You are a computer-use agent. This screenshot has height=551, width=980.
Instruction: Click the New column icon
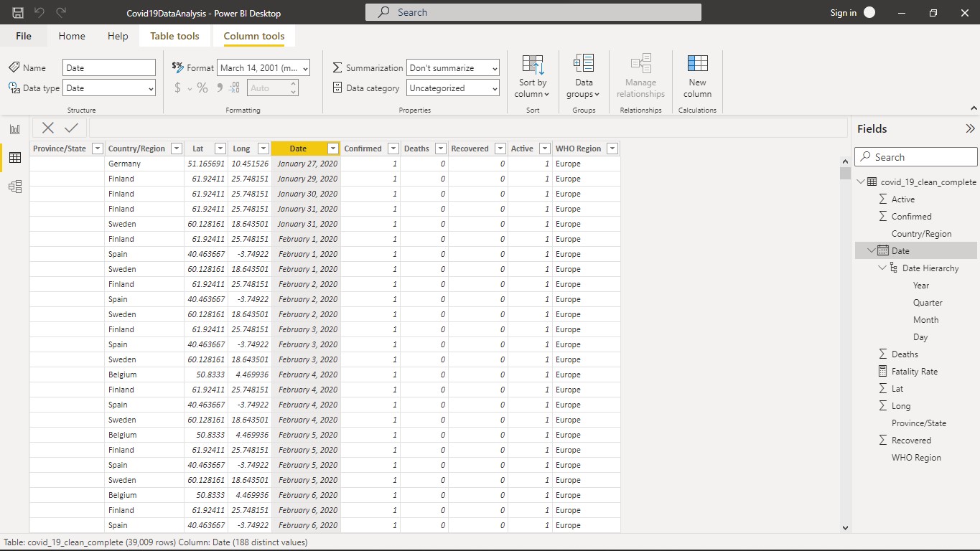coord(697,64)
